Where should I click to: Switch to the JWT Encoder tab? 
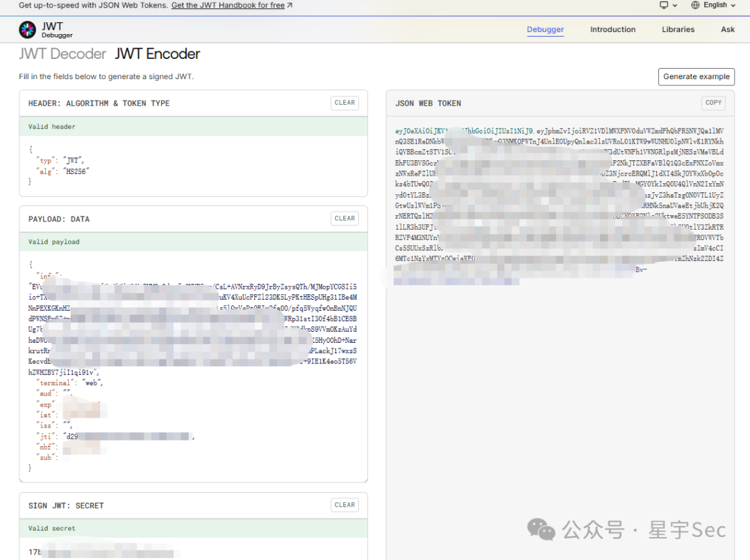coord(158,53)
